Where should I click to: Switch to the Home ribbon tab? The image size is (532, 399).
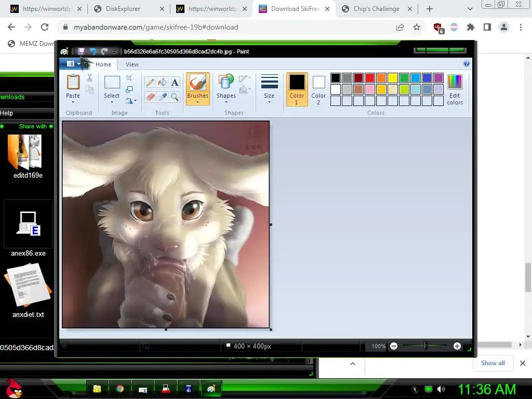coord(103,64)
